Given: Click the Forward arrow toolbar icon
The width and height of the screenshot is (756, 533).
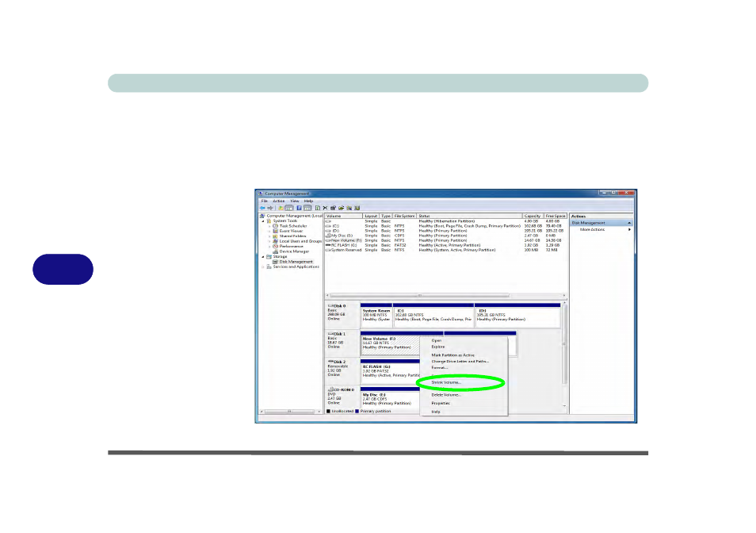Looking at the screenshot, I should point(270,208).
